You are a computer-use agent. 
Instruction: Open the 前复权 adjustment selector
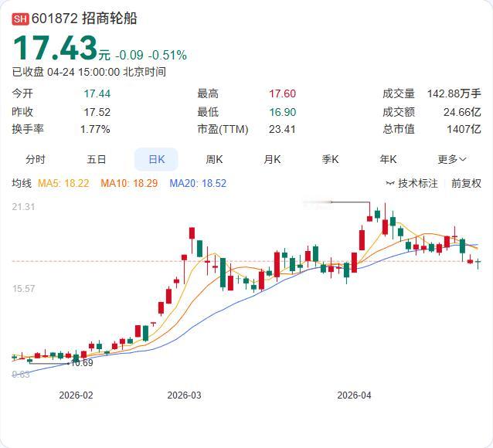pos(466,183)
